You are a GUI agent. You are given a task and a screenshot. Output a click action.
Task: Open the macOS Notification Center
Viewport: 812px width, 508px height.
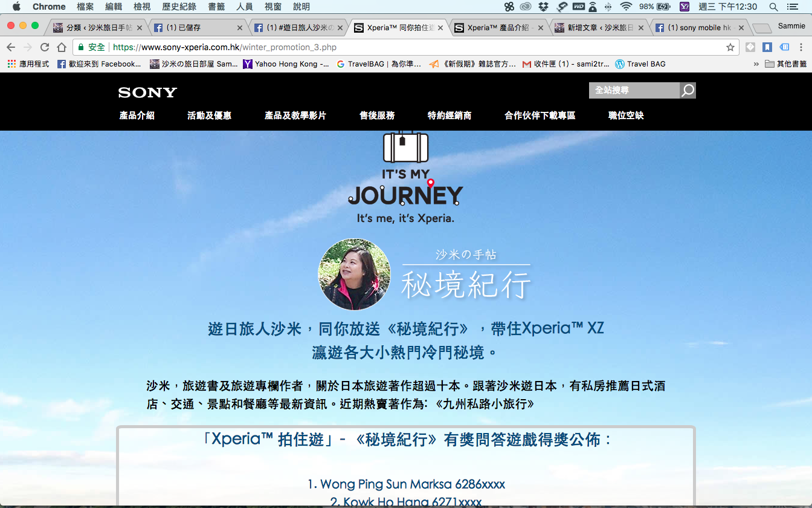point(793,7)
